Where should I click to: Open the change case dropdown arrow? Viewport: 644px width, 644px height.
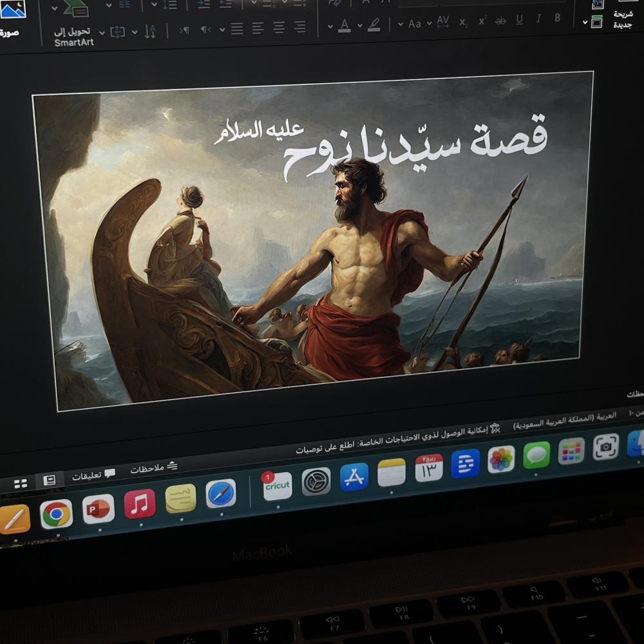click(x=401, y=24)
